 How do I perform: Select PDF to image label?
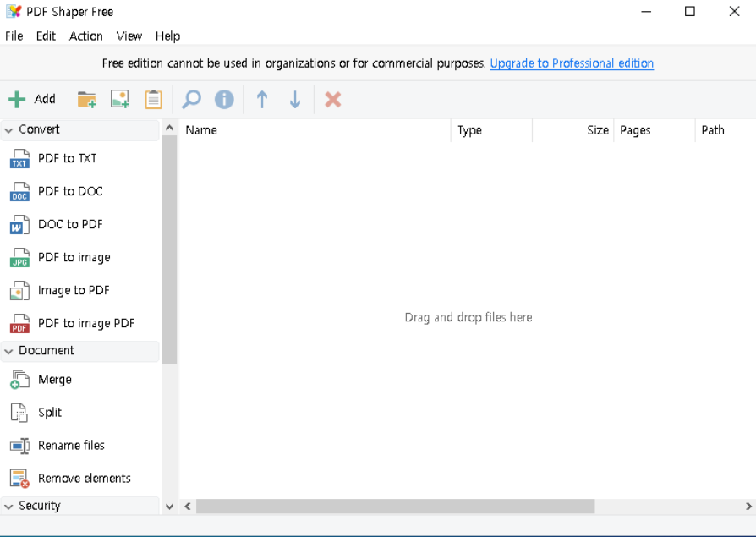[x=74, y=257]
